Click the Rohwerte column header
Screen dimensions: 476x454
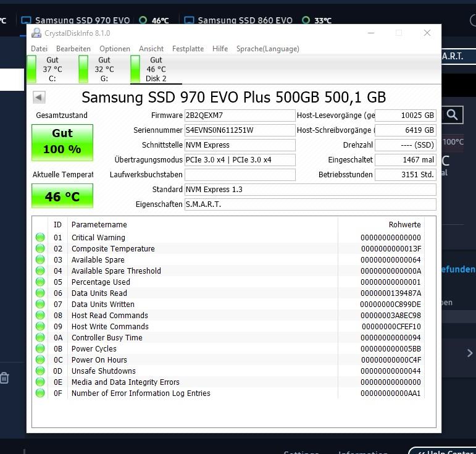pos(382,224)
